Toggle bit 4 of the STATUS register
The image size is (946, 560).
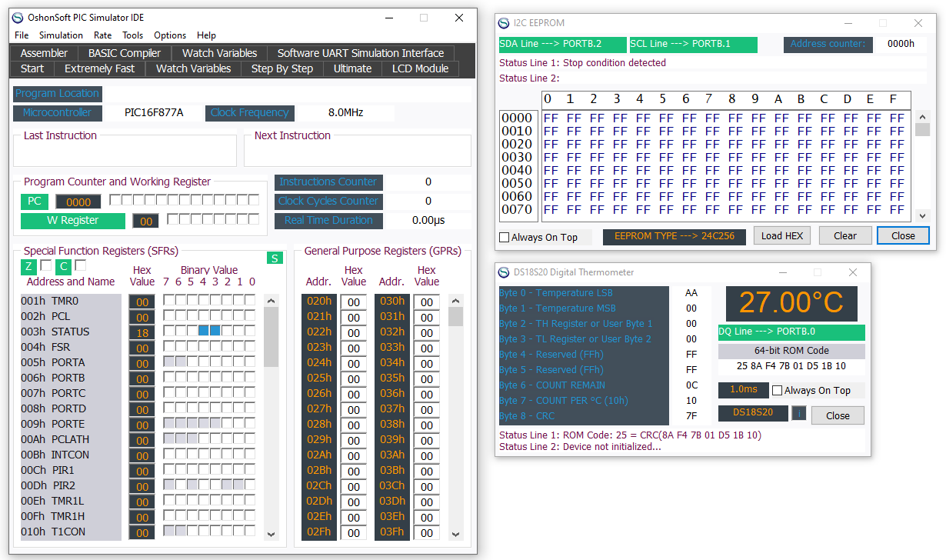coord(203,332)
